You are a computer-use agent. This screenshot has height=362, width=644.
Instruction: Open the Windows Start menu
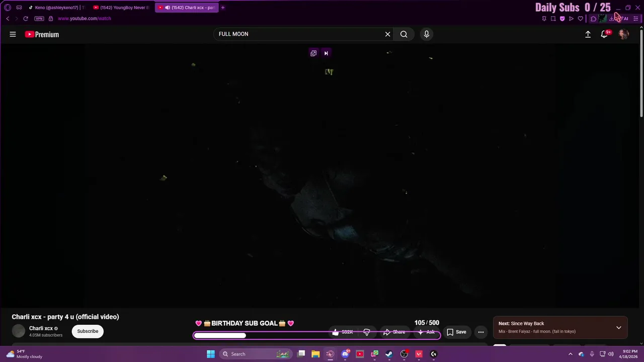point(211,354)
